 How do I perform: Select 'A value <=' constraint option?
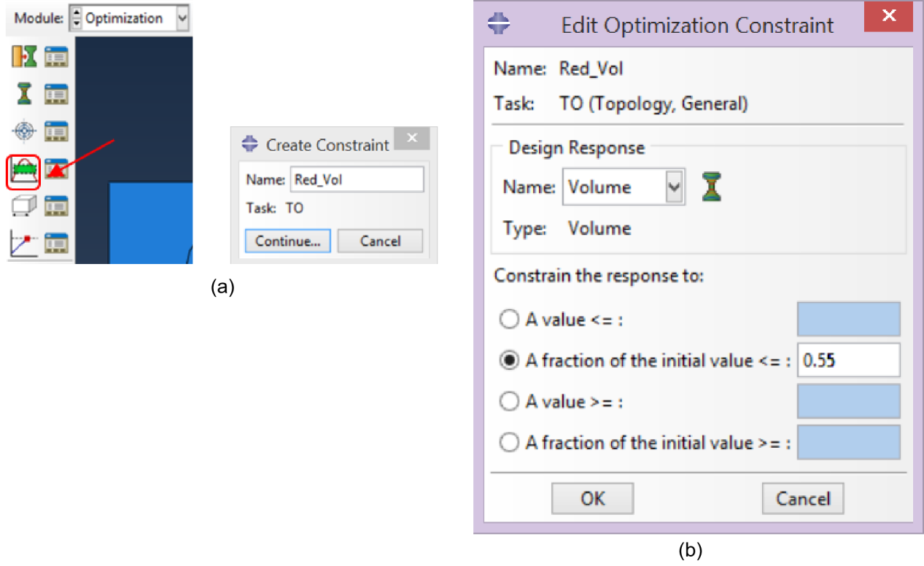(x=509, y=319)
